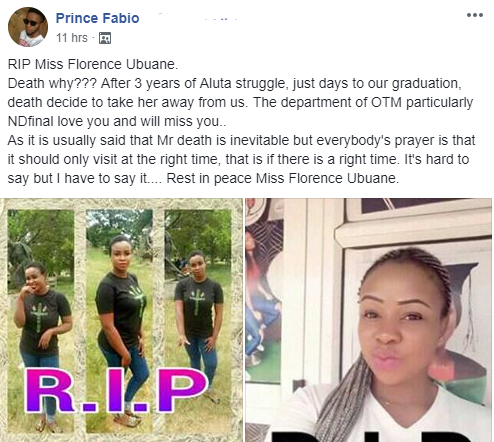Click the closing Rest in peace sentence

[283, 178]
